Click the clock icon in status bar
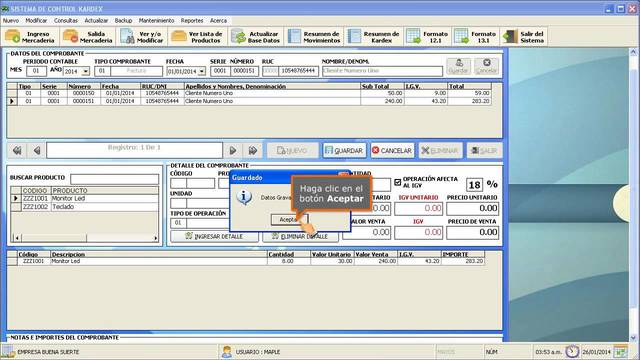Screen dimensions: 640x360 pyautogui.click(x=572, y=351)
